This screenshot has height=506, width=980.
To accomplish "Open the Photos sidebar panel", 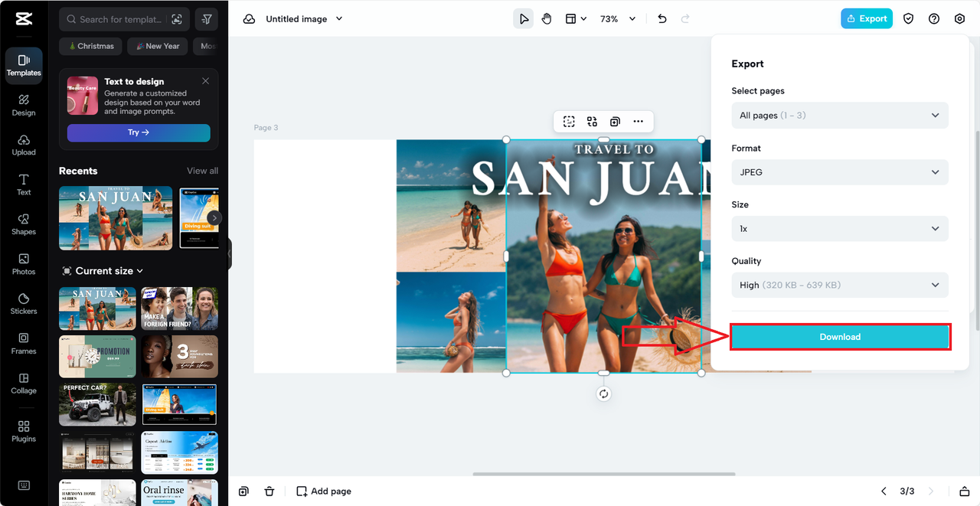I will coord(24,264).
